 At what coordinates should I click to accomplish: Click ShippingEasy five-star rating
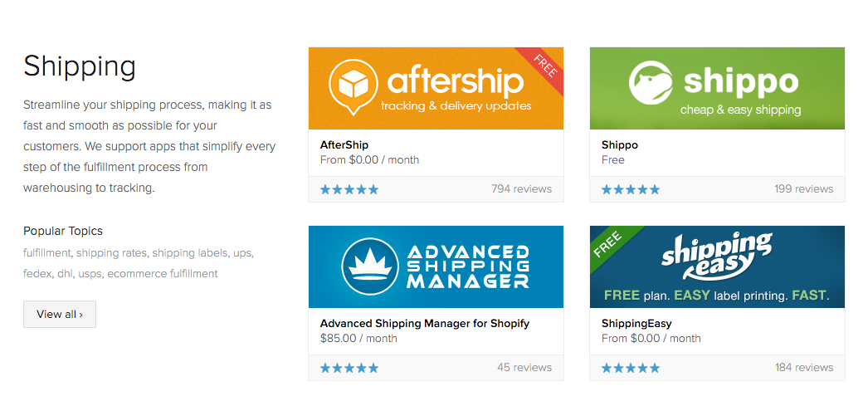[x=631, y=368]
